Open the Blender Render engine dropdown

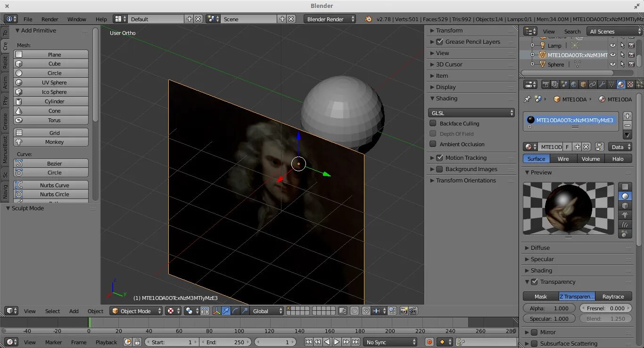330,19
